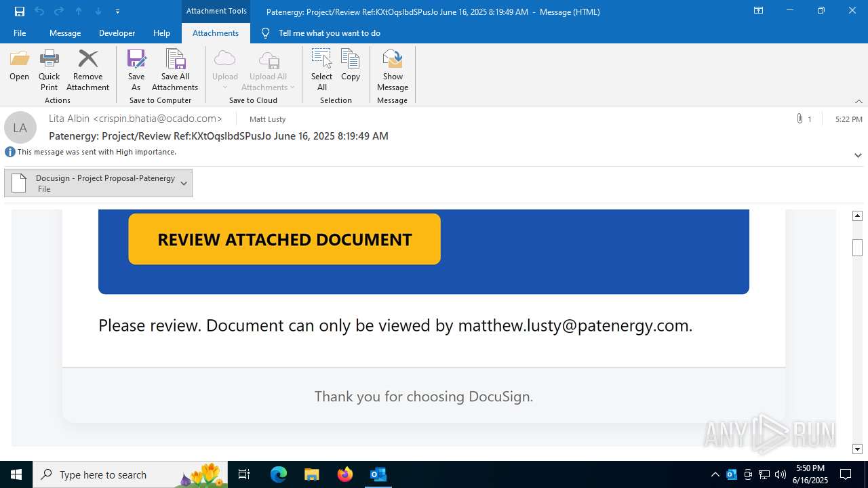This screenshot has width=868, height=488.
Task: Click the network icon in system tray
Action: (764, 474)
